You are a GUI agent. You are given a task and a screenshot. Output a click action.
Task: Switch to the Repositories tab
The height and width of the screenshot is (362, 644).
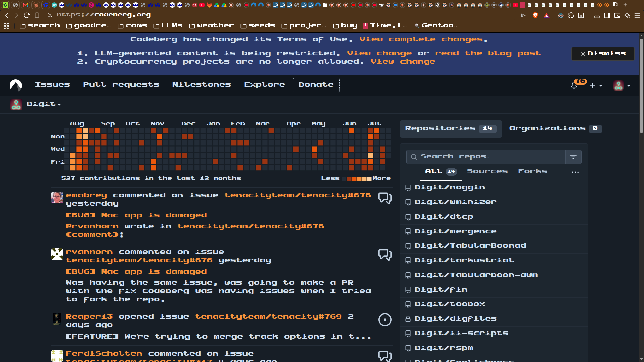click(451, 129)
